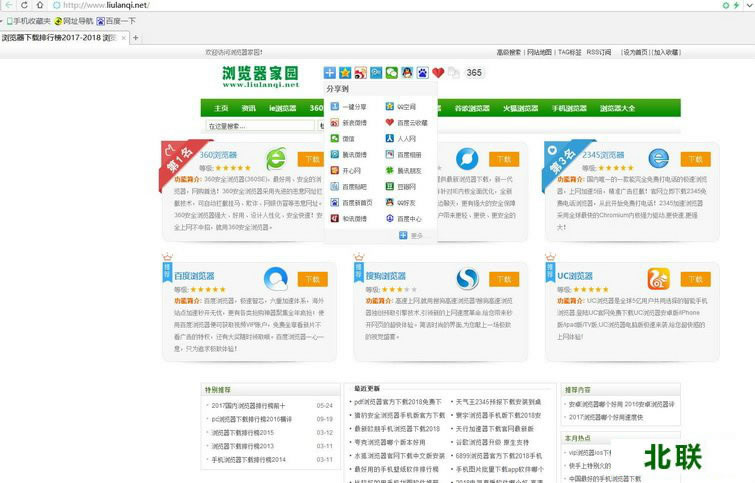This screenshot has height=483, width=755.
Task: Open the 火狐浏览器 item in the green navigation bar
Action: (521, 108)
